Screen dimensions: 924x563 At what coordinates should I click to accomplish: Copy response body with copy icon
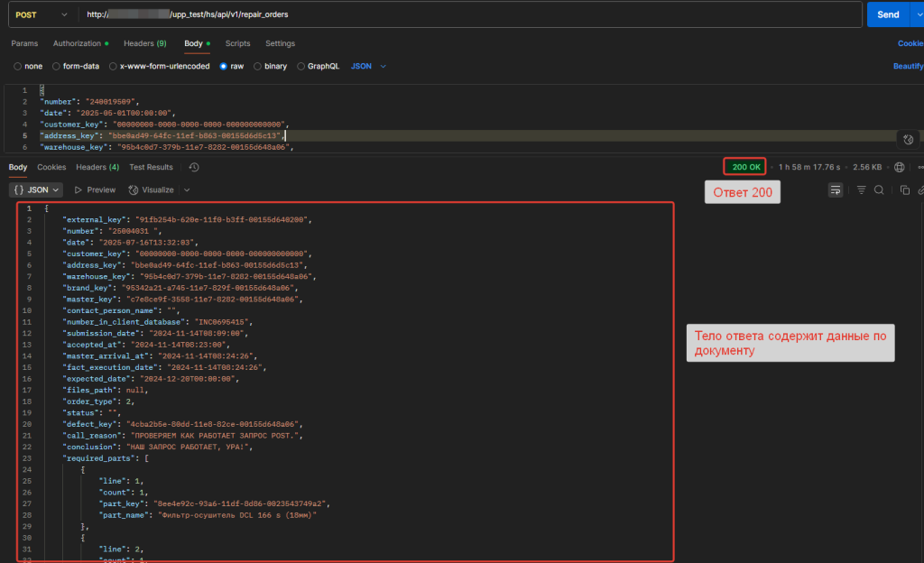904,190
